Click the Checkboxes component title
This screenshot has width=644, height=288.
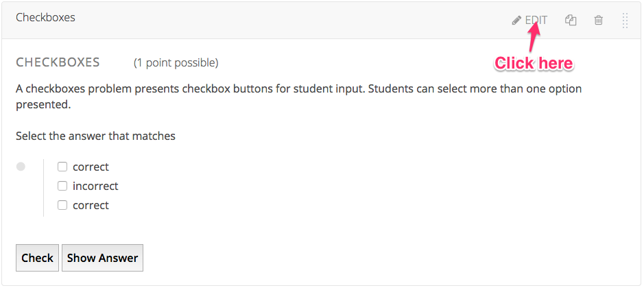45,18
